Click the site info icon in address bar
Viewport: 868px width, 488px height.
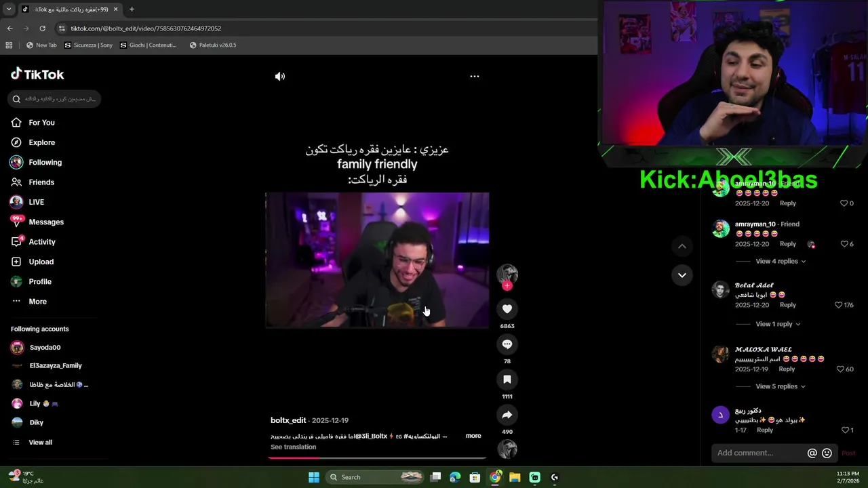point(62,28)
